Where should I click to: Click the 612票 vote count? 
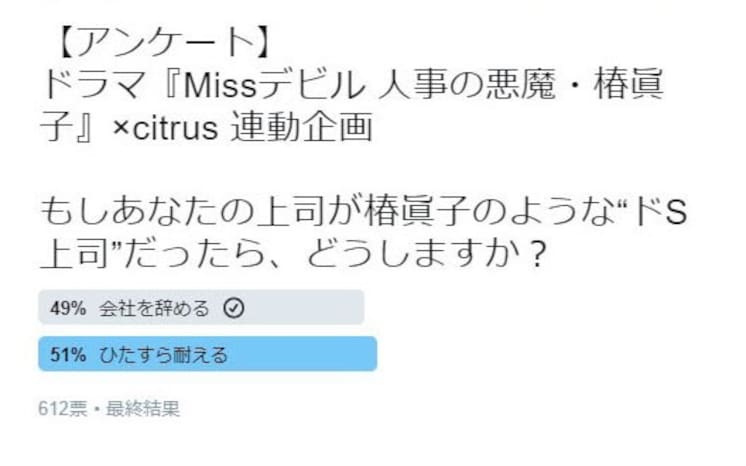click(62, 408)
